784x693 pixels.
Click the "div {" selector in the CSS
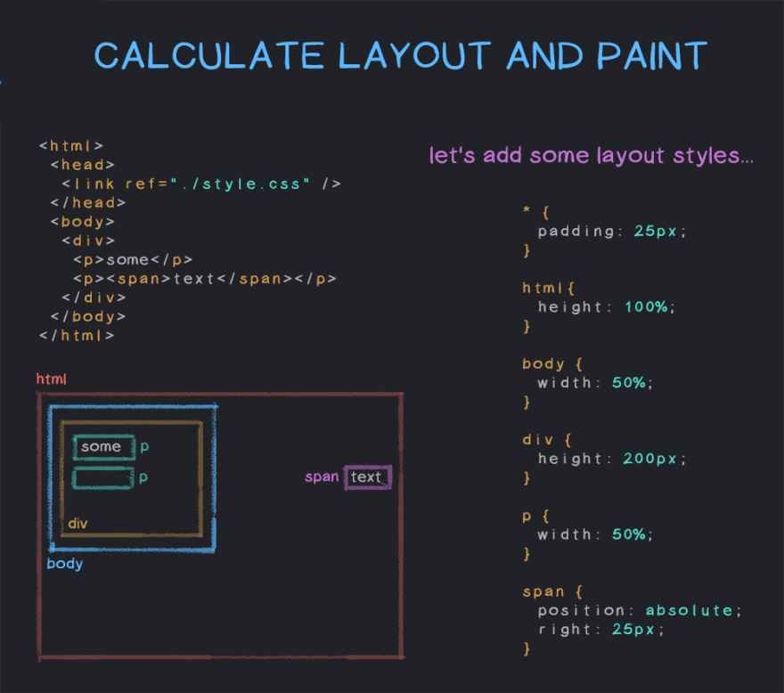coord(547,440)
